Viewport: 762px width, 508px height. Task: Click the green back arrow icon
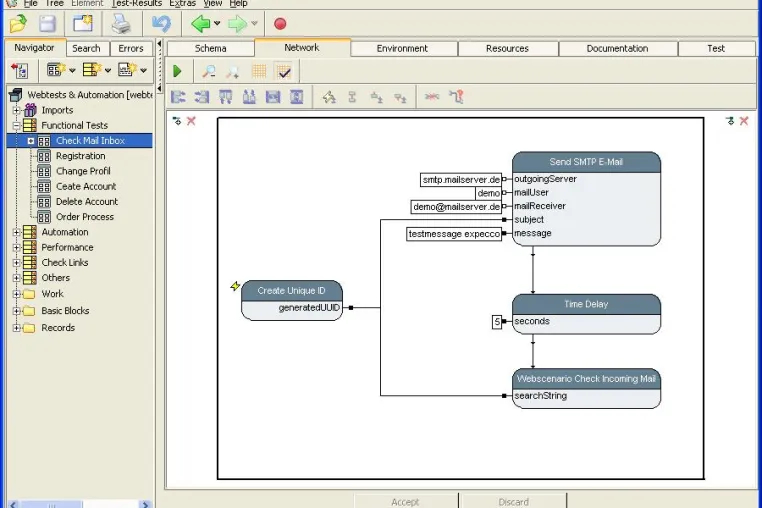pos(200,24)
